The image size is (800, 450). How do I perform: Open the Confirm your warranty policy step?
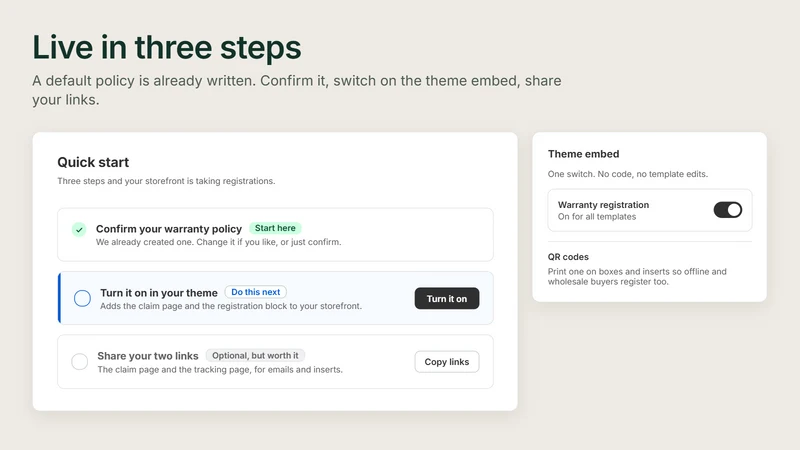click(x=276, y=235)
